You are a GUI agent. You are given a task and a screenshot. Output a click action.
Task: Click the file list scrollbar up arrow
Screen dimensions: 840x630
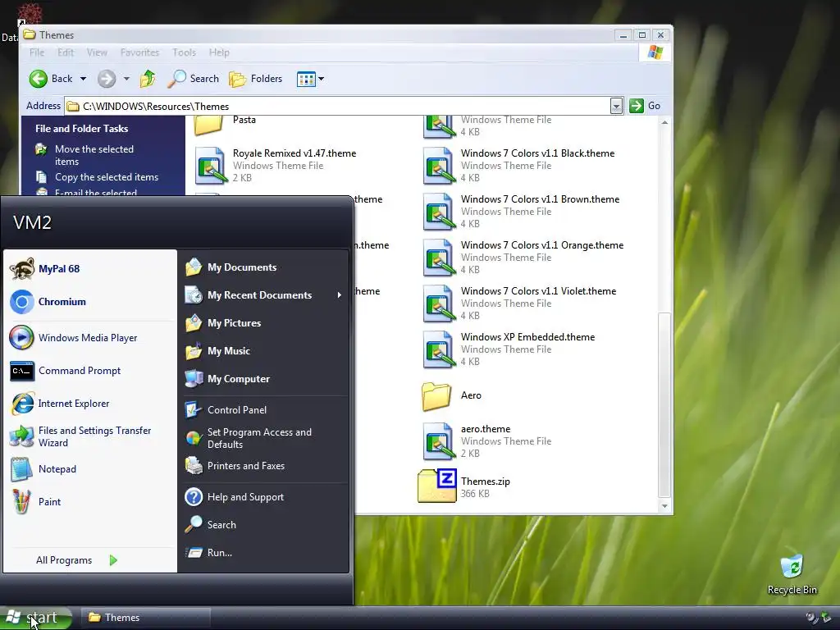[x=664, y=123]
